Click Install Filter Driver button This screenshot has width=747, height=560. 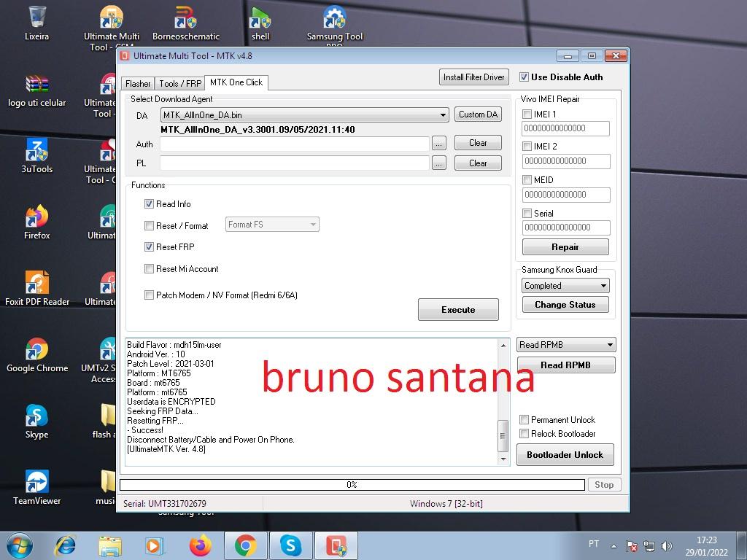[473, 77]
